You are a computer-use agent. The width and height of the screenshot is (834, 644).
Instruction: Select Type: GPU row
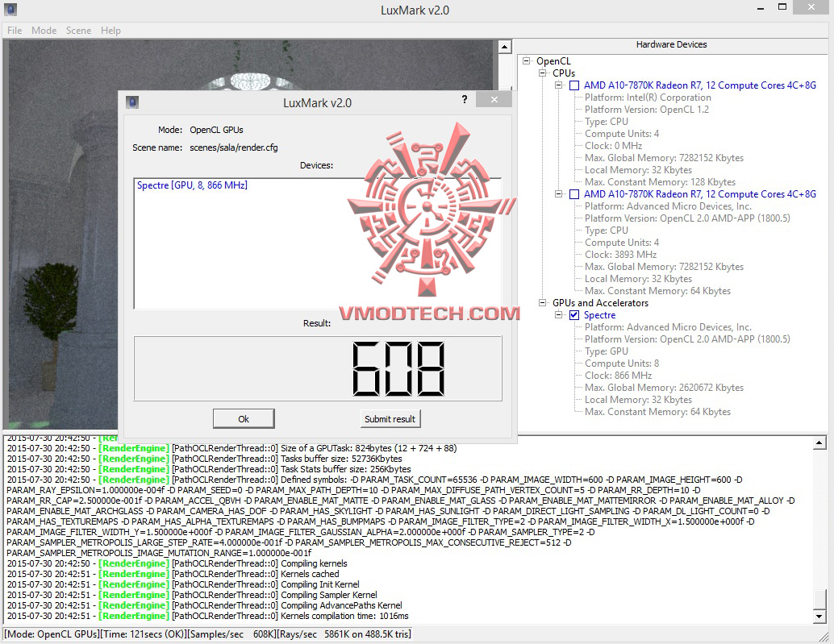point(607,351)
